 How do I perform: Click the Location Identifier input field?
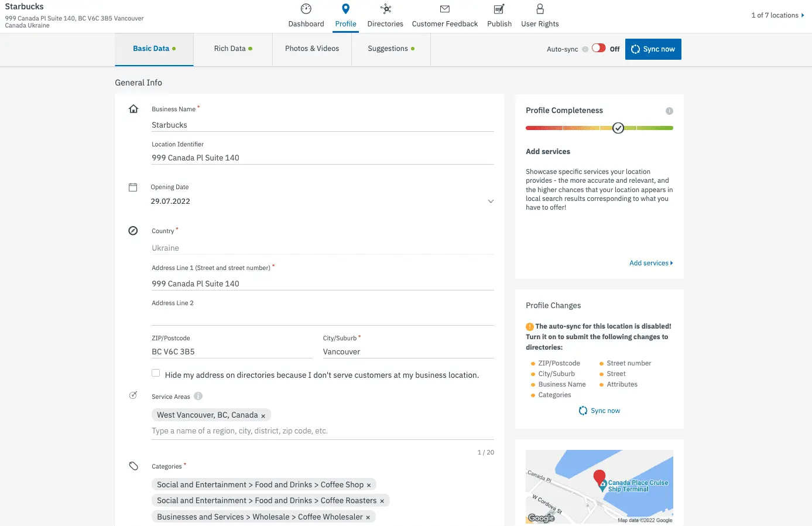(323, 158)
